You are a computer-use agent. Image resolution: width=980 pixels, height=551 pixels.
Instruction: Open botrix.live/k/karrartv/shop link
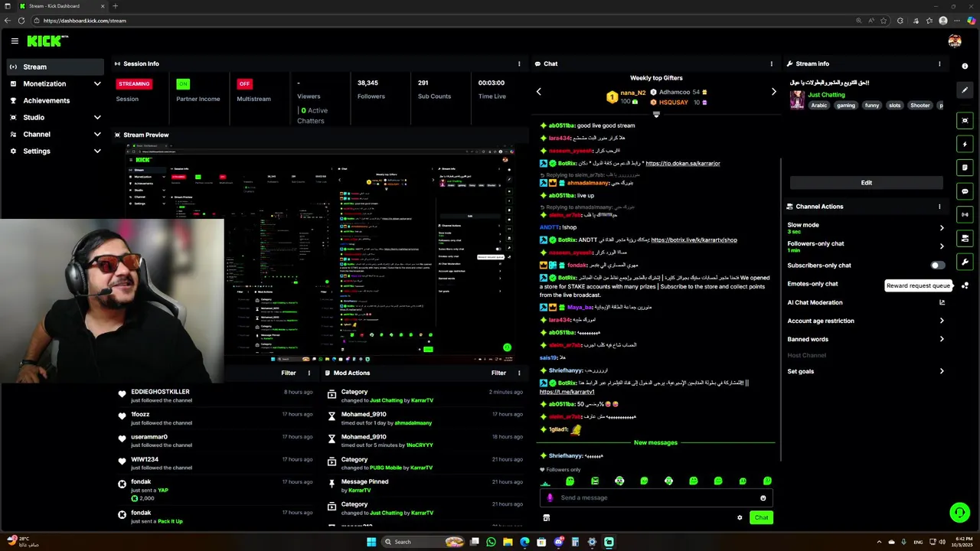pyautogui.click(x=694, y=240)
